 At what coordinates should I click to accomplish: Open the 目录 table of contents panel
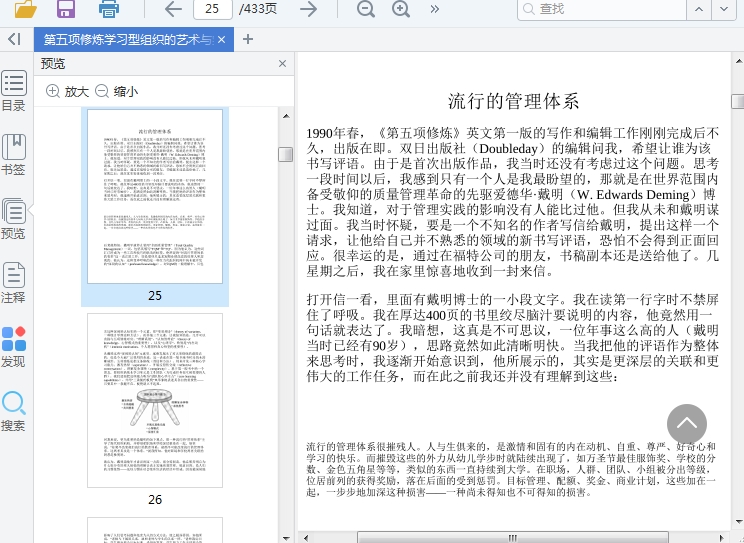pyautogui.click(x=14, y=91)
